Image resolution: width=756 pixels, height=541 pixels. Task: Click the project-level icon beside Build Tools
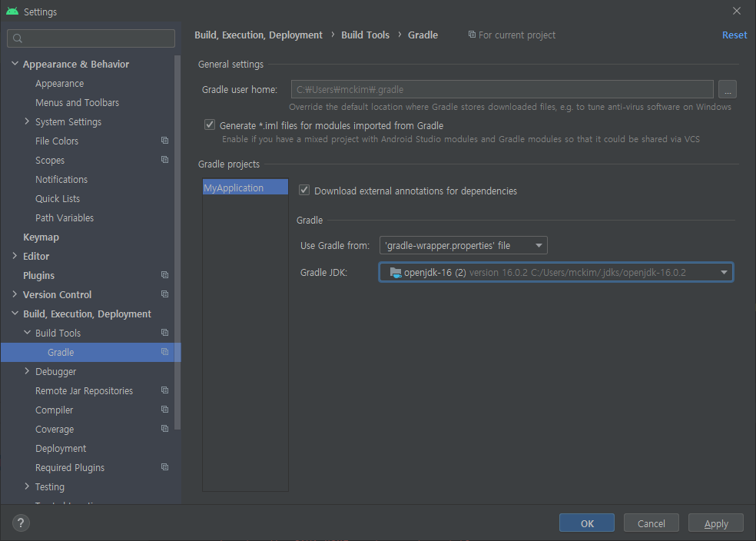click(x=165, y=333)
